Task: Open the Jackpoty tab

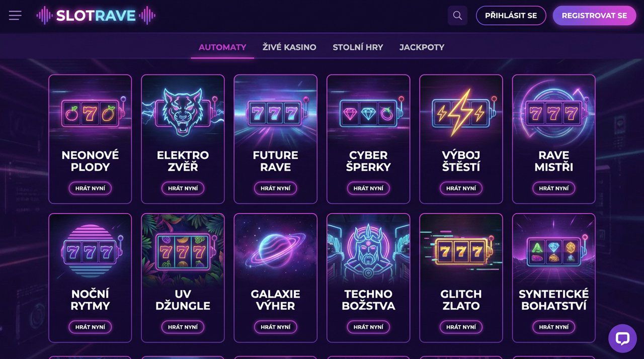Action: tap(422, 47)
